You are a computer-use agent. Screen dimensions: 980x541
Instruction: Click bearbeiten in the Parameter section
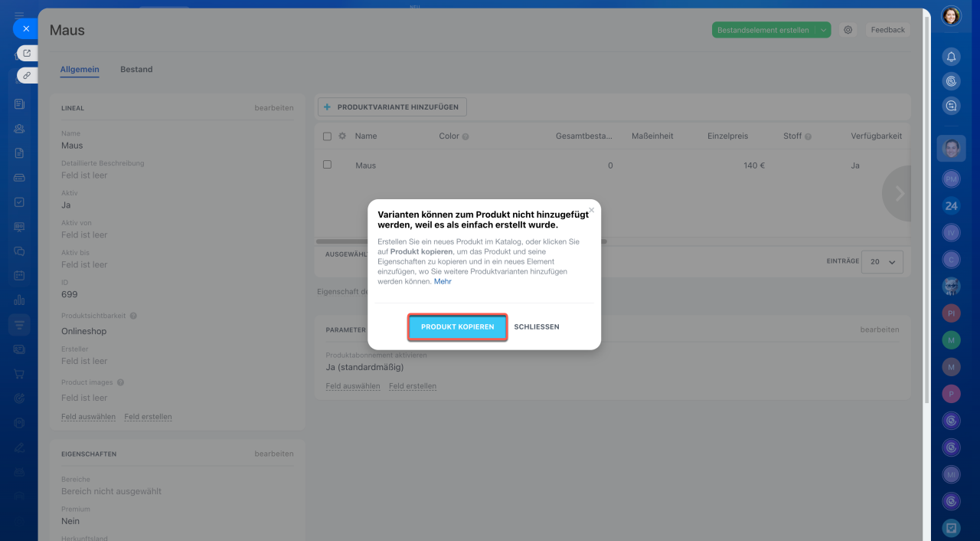[x=880, y=330]
